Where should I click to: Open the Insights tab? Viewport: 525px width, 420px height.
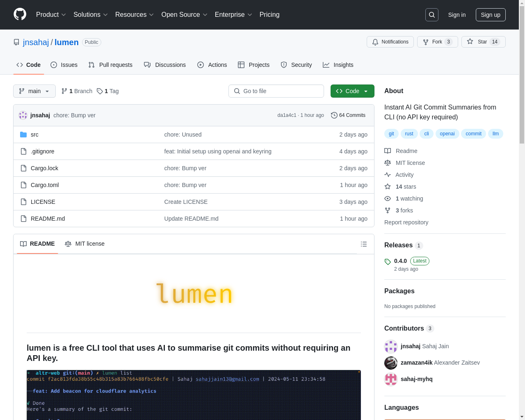338,65
